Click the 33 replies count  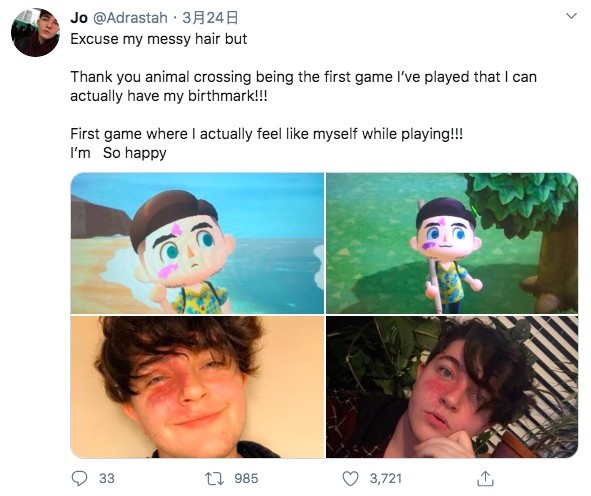(107, 479)
